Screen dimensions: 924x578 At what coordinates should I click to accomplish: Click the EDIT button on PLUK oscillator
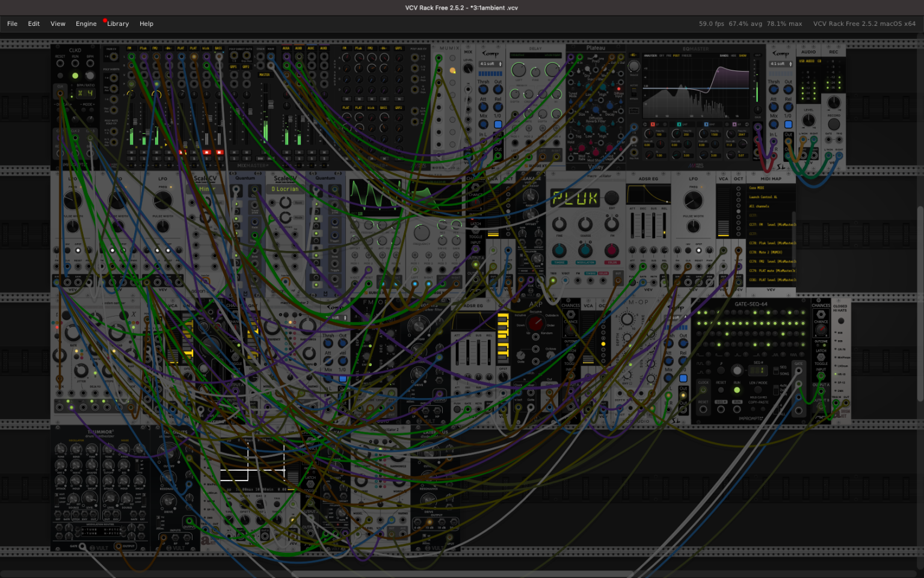point(612,197)
